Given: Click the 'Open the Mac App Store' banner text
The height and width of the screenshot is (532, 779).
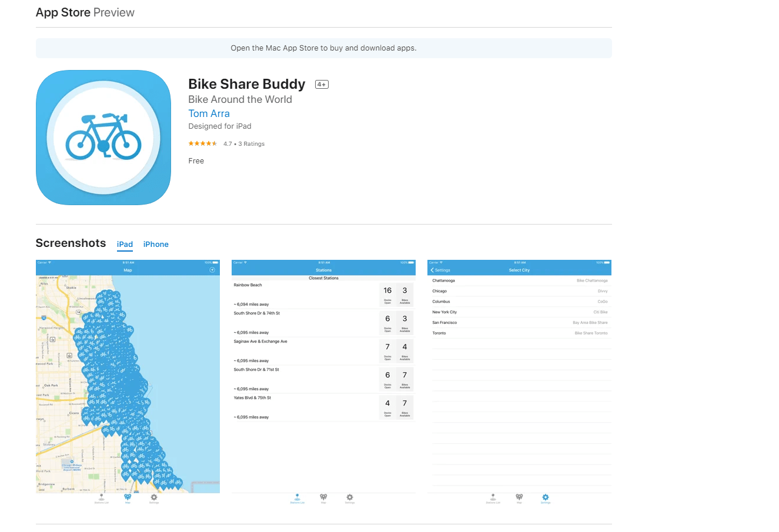Looking at the screenshot, I should pyautogui.click(x=323, y=48).
